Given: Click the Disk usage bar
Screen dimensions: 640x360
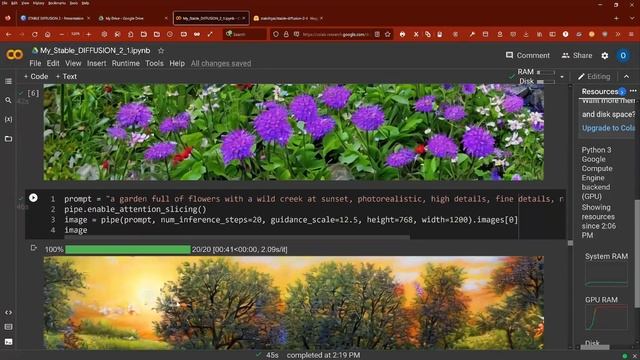Looking at the screenshot, I should (x=546, y=82).
